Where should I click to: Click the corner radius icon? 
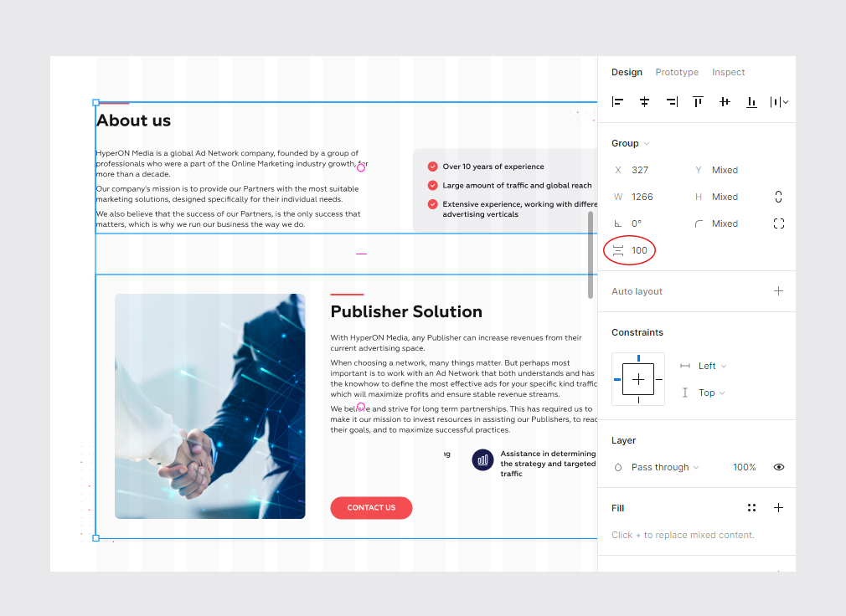[699, 223]
